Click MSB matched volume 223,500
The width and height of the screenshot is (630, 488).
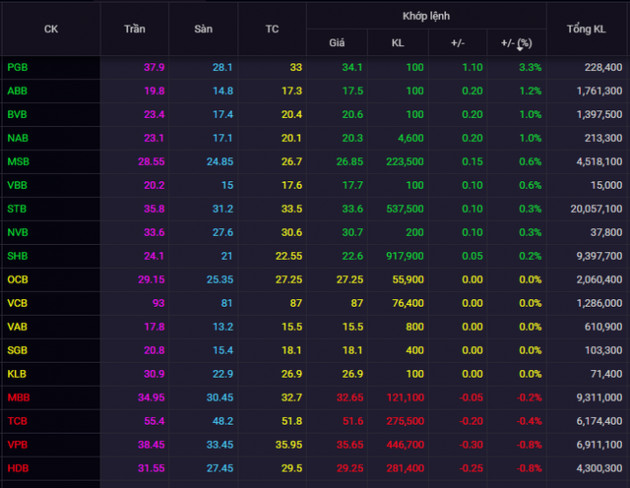point(405,161)
